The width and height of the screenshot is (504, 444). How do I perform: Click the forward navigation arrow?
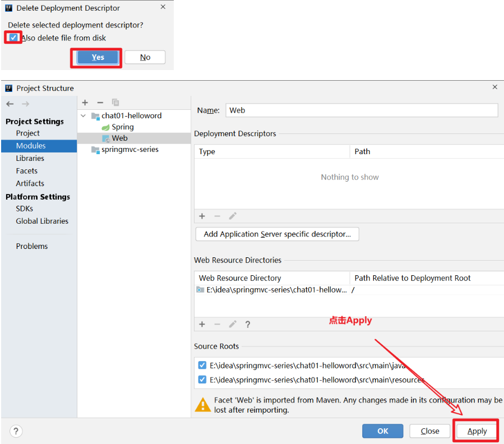coord(25,104)
